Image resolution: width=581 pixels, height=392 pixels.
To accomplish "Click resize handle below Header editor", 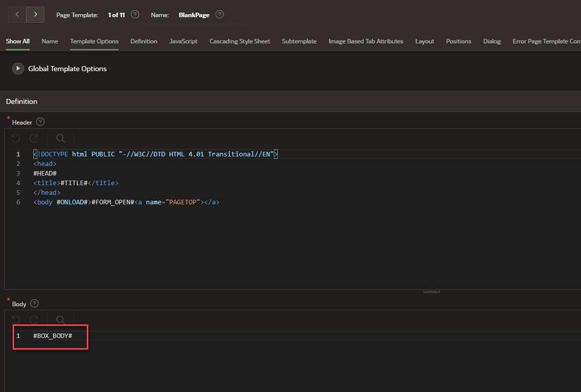I will click(x=431, y=291).
